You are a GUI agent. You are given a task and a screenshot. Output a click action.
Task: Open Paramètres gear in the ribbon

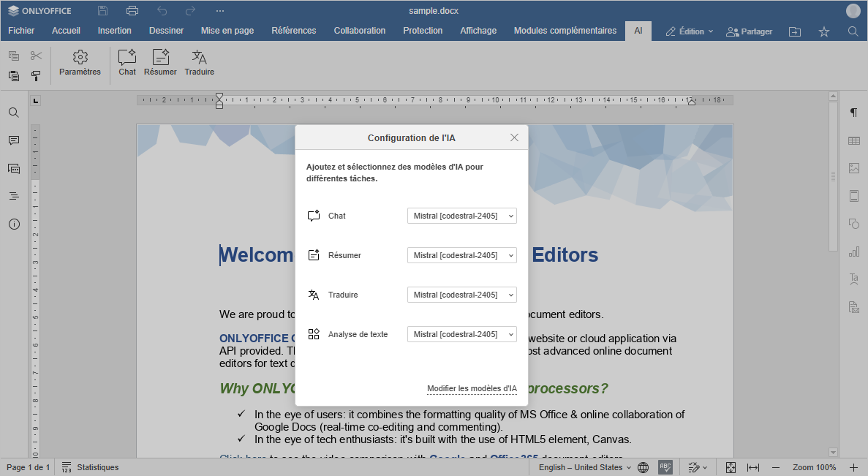coord(80,62)
